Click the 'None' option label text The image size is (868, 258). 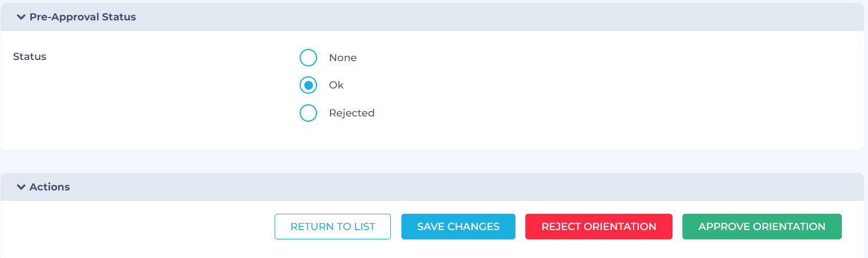pos(343,58)
